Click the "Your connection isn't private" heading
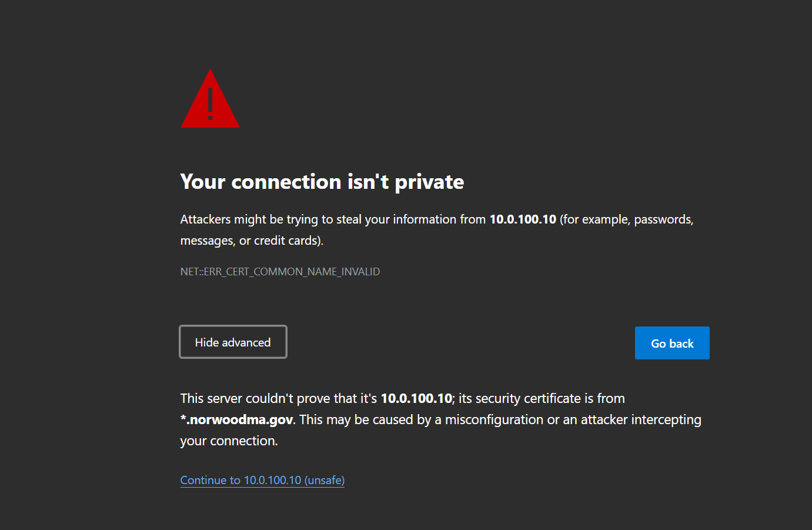Screen dimensions: 812x530 click(x=322, y=182)
